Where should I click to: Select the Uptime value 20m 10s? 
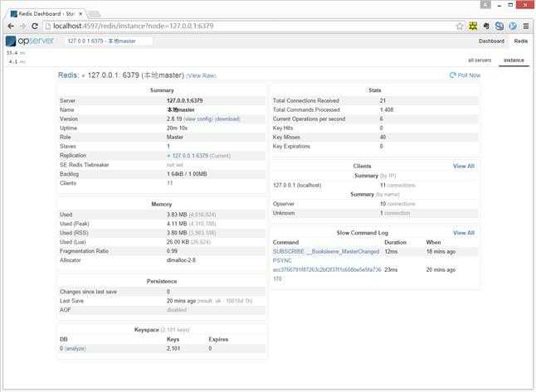[x=177, y=128]
